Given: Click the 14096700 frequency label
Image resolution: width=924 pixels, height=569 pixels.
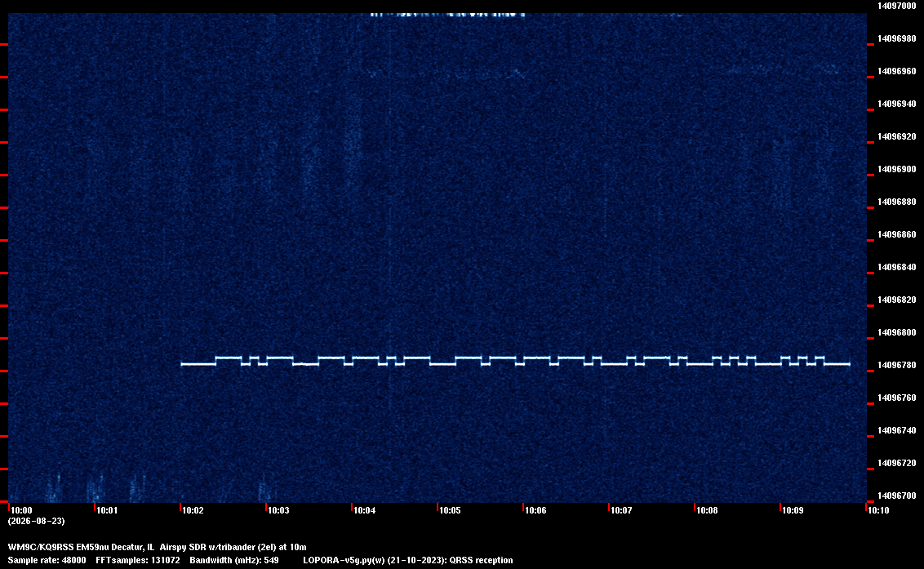Looking at the screenshot, I should click(897, 496).
